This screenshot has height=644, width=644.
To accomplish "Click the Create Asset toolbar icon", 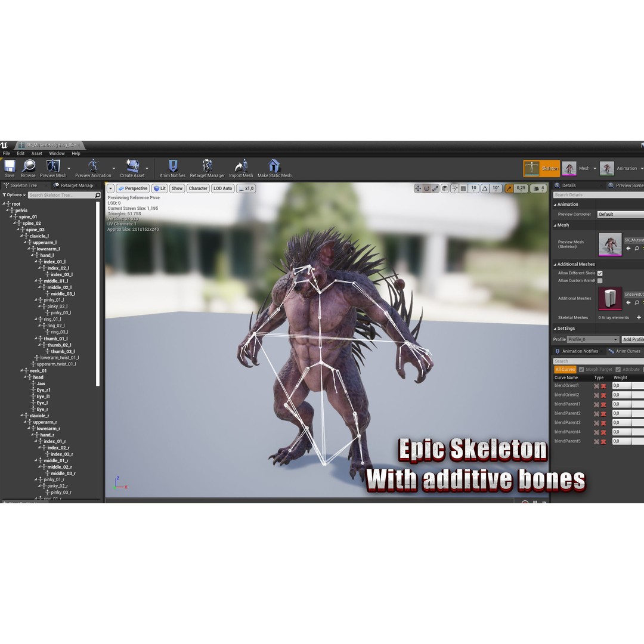I will [132, 166].
